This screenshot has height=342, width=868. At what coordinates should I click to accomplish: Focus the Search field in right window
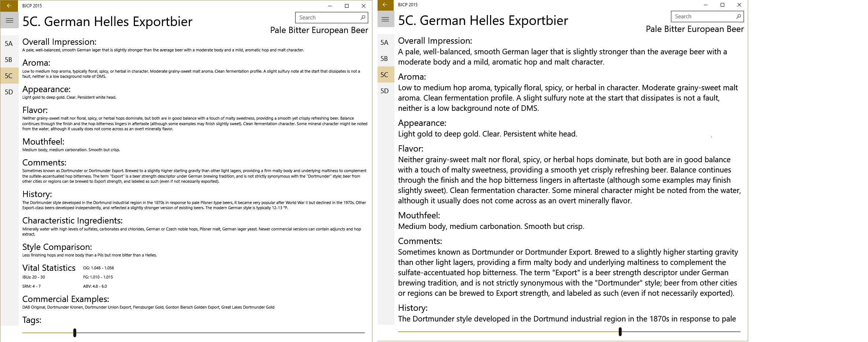point(703,17)
